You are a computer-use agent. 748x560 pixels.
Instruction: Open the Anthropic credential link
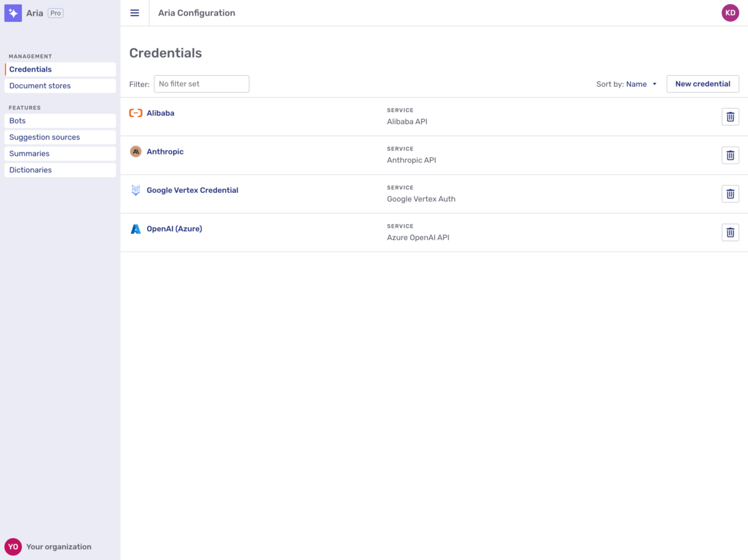(164, 151)
